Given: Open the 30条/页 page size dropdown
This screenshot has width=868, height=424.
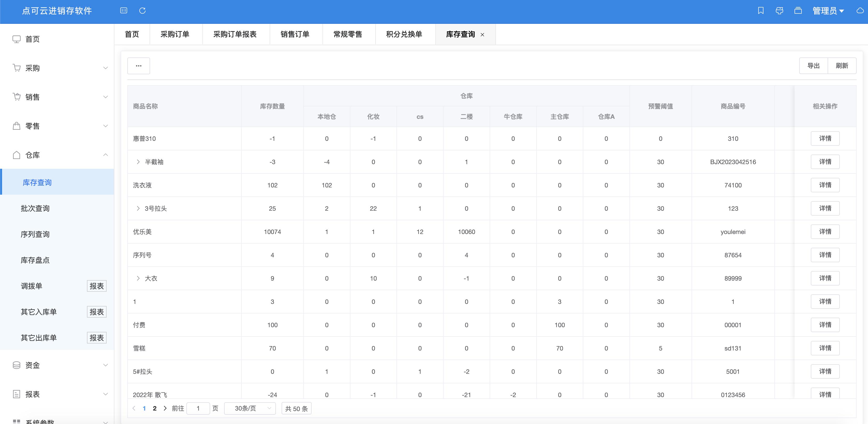Looking at the screenshot, I should tap(250, 408).
